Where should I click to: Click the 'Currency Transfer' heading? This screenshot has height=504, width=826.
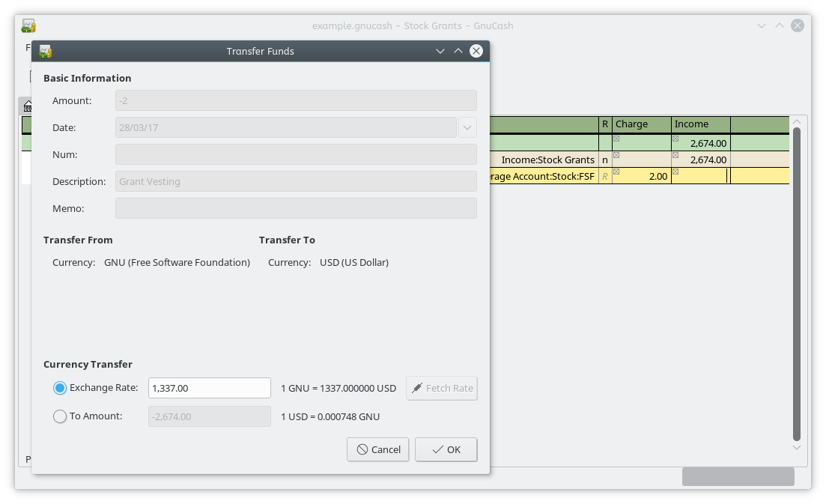[88, 365]
